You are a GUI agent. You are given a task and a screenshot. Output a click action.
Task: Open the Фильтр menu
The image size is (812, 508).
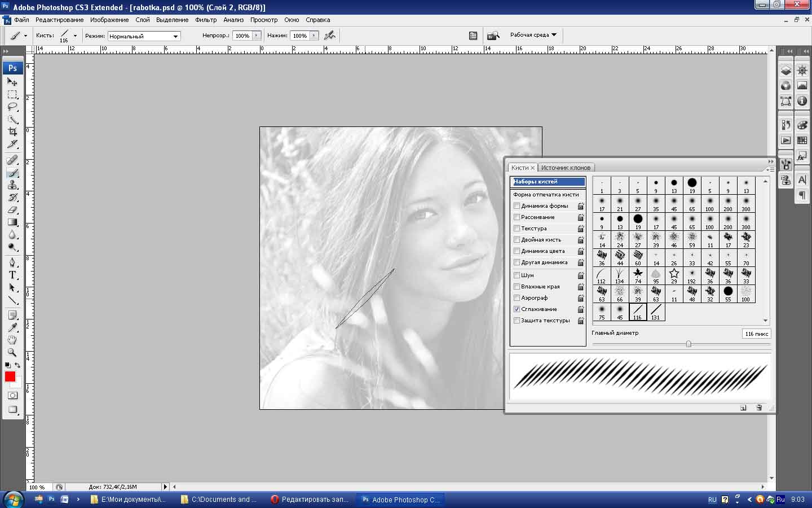click(x=206, y=20)
